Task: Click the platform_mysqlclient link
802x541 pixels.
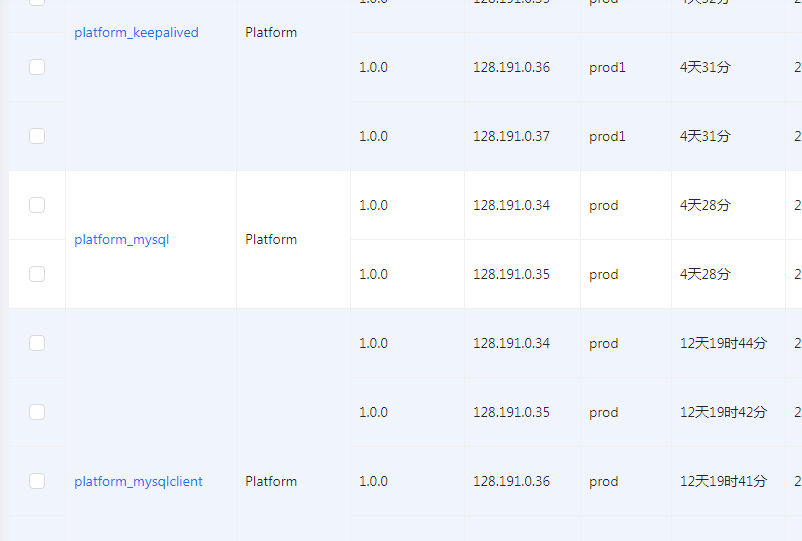Action: click(138, 482)
